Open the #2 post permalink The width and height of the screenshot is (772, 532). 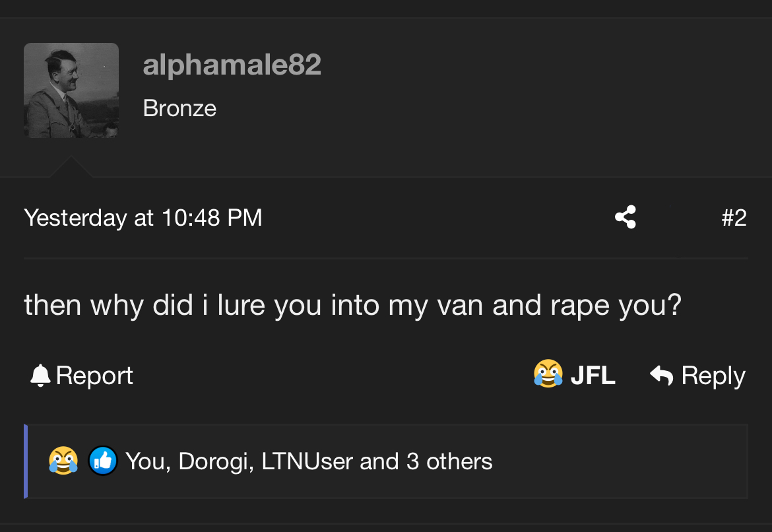(x=734, y=218)
